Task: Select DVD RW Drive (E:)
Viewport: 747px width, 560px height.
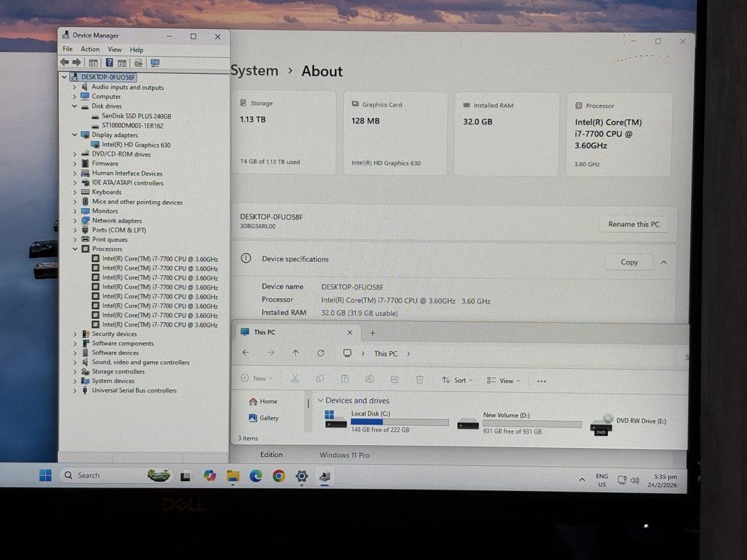Action: [x=628, y=424]
